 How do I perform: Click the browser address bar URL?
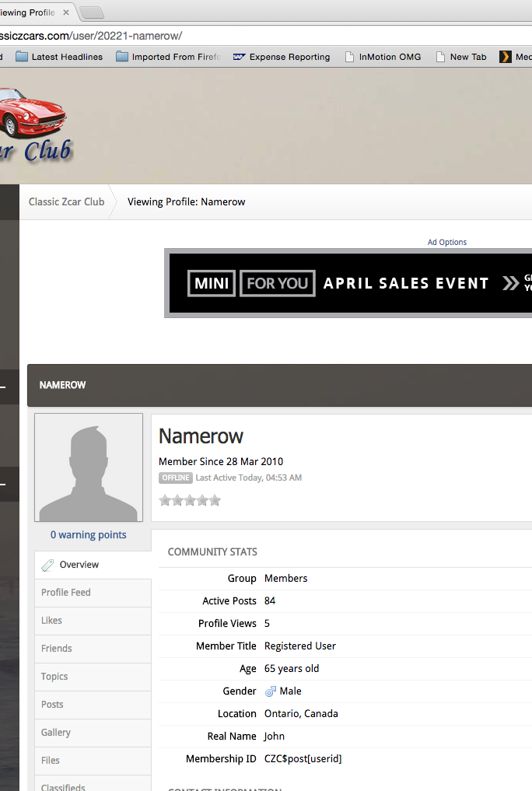click(x=91, y=36)
